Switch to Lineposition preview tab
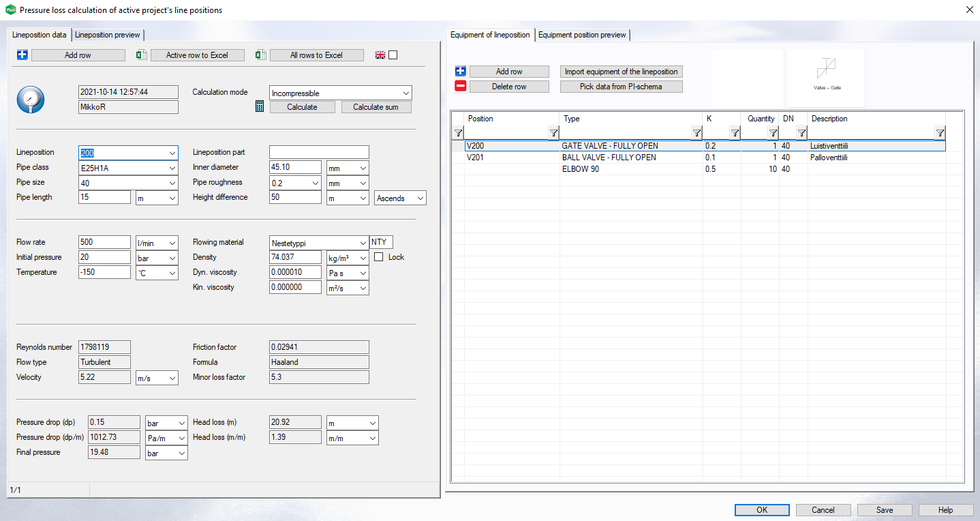The image size is (980, 521). coord(108,35)
